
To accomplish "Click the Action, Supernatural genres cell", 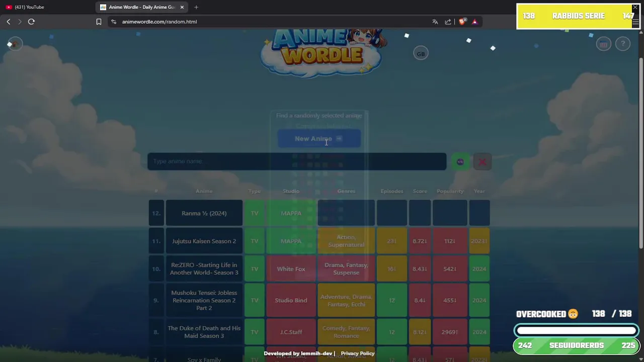I will 346,241.
